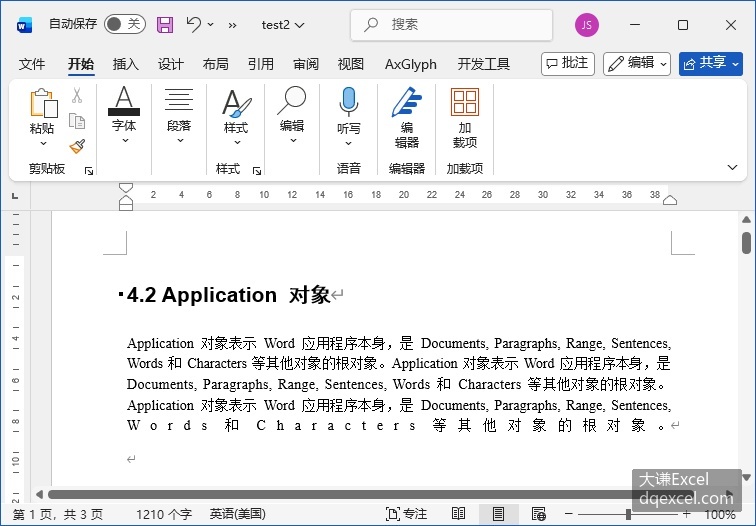The width and height of the screenshot is (756, 526).
Task: Click the tab stop selector at ruler corner
Action: (x=15, y=196)
